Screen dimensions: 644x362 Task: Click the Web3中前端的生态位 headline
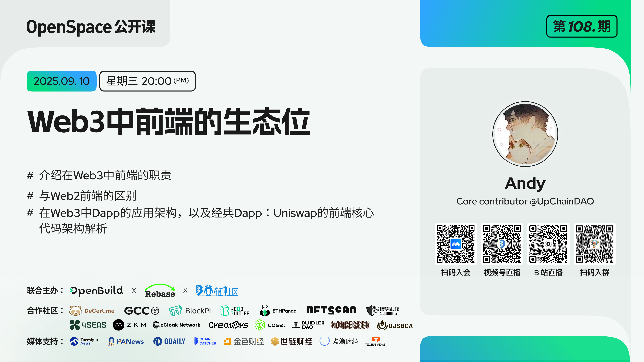point(169,121)
